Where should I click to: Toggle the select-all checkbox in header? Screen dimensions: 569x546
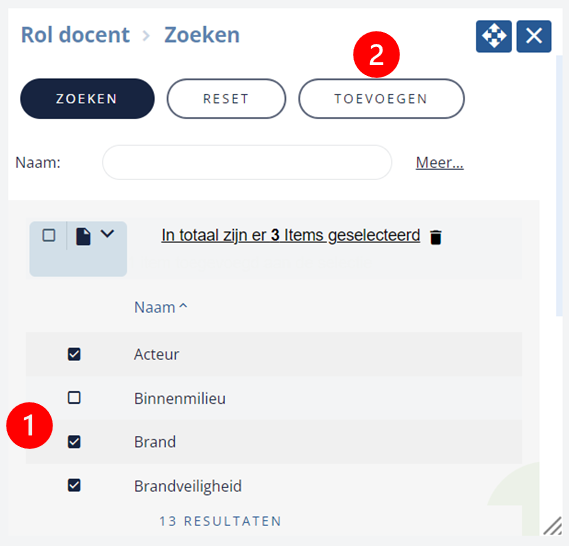(x=49, y=235)
